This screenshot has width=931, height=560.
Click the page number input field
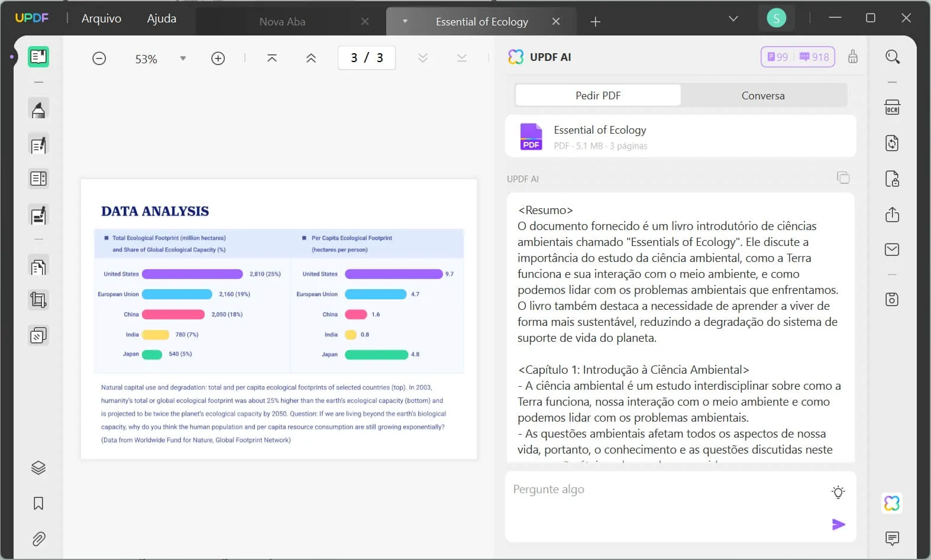click(x=367, y=58)
